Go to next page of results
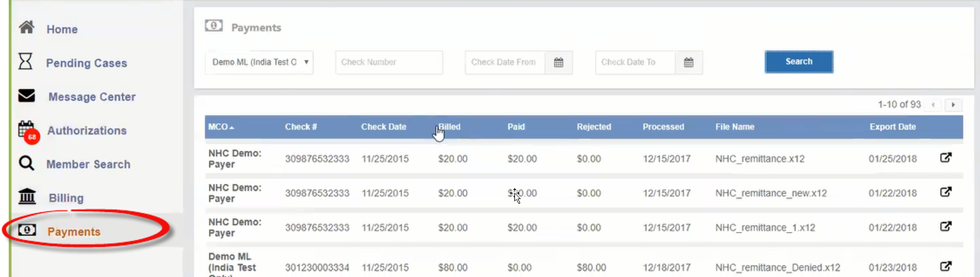The width and height of the screenshot is (980, 277). coord(953,105)
